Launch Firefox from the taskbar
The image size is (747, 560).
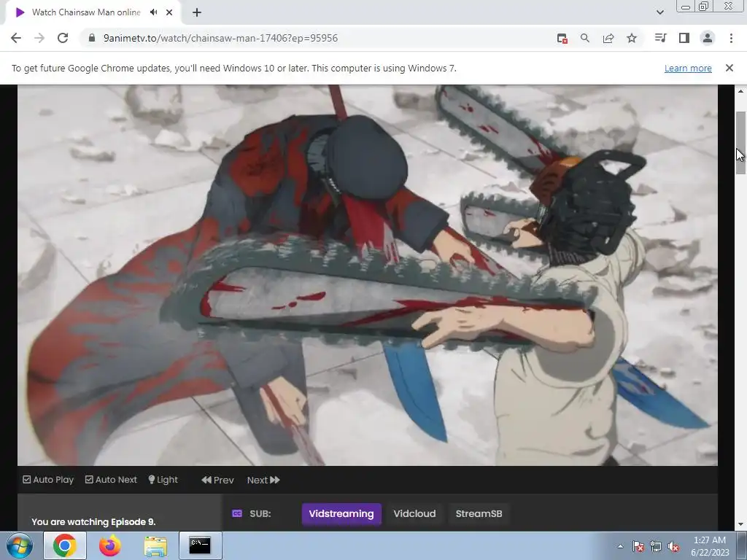(x=109, y=545)
